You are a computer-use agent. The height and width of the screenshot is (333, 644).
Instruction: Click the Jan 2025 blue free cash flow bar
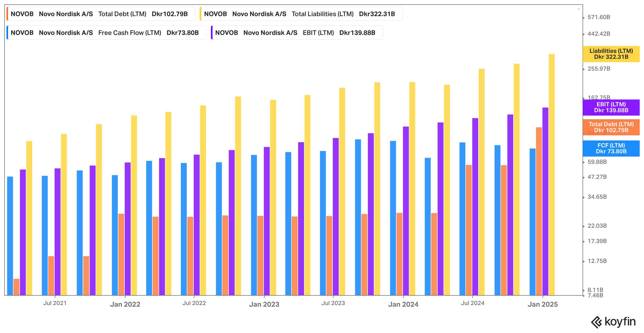click(x=532, y=222)
